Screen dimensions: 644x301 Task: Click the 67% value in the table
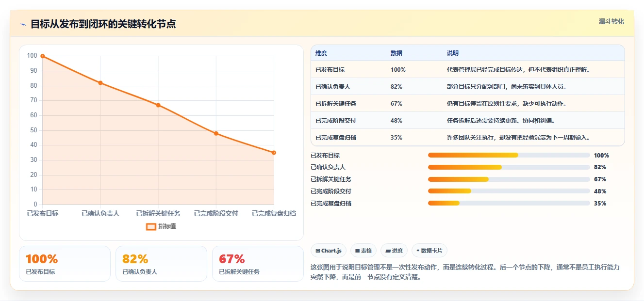pos(396,104)
